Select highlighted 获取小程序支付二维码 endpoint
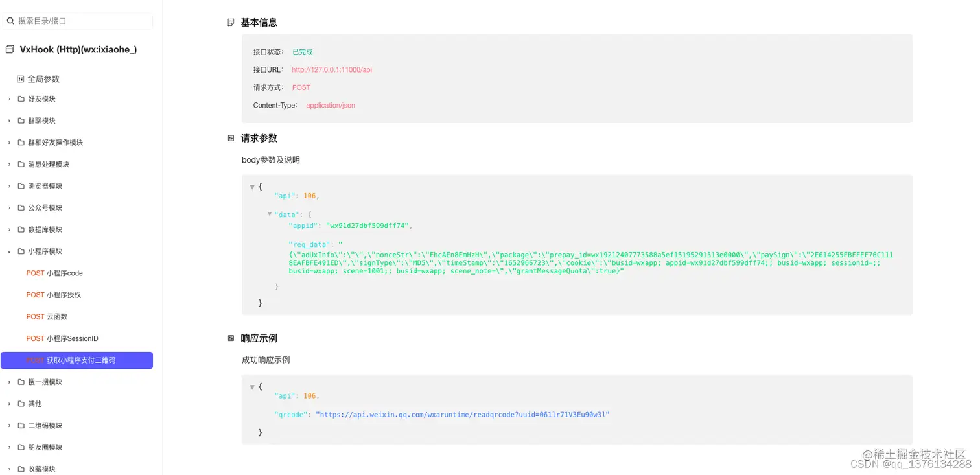The image size is (980, 475). click(76, 360)
